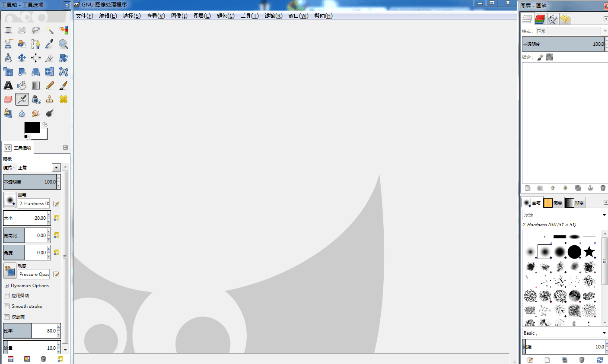This screenshot has width=608, height=364.
Task: Select the Perspective tool
Action: tap(36, 72)
